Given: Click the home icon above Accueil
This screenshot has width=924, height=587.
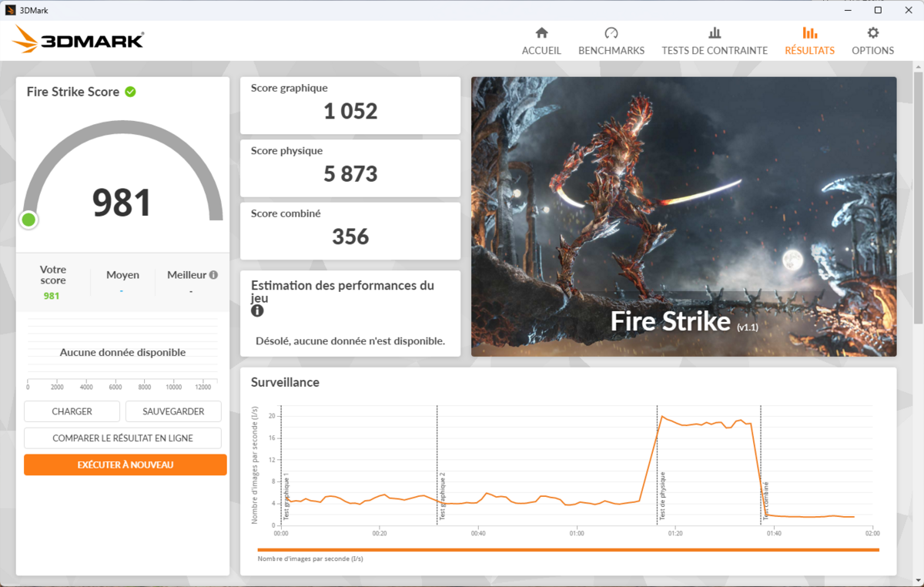Looking at the screenshot, I should pos(541,33).
